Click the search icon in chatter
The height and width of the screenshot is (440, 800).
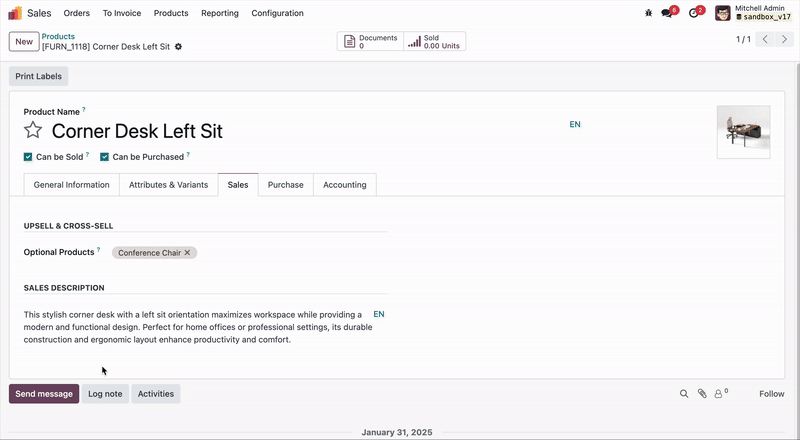(x=684, y=394)
